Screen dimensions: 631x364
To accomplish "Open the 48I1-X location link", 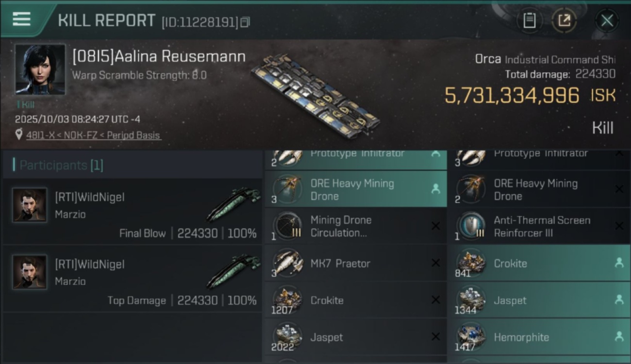I will tap(93, 135).
